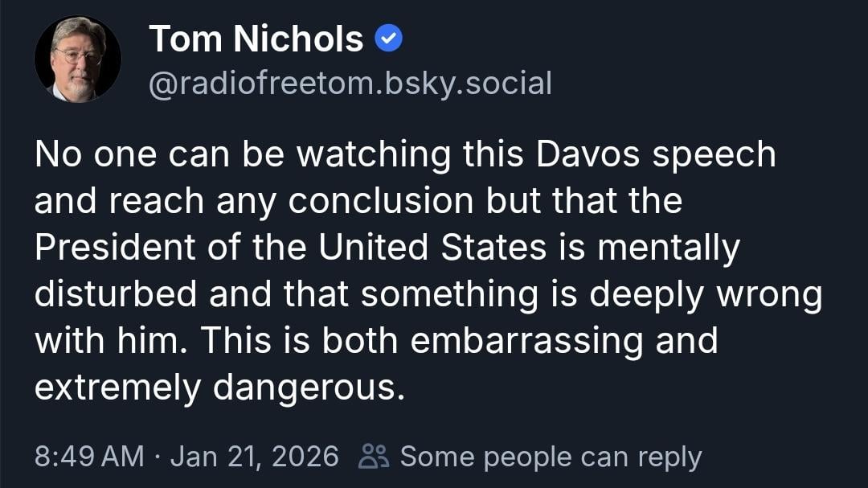This screenshot has width=868, height=488.
Task: Click "United States" in the post text
Action: [x=433, y=248]
